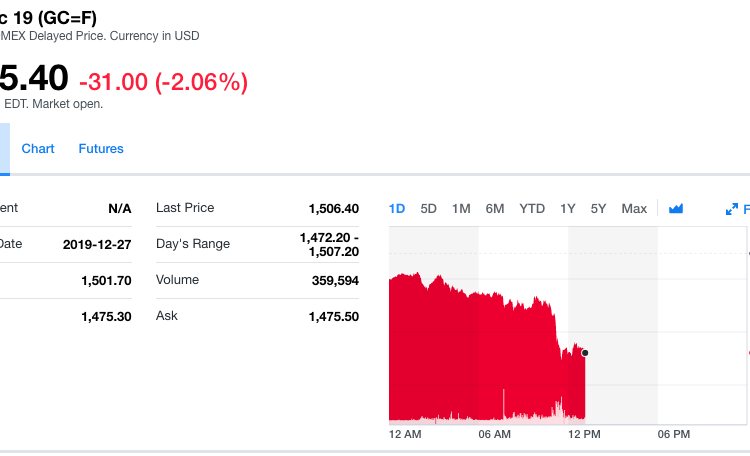Viewport: 750px width, 456px height.
Task: Select the YTD chart range
Action: (532, 209)
